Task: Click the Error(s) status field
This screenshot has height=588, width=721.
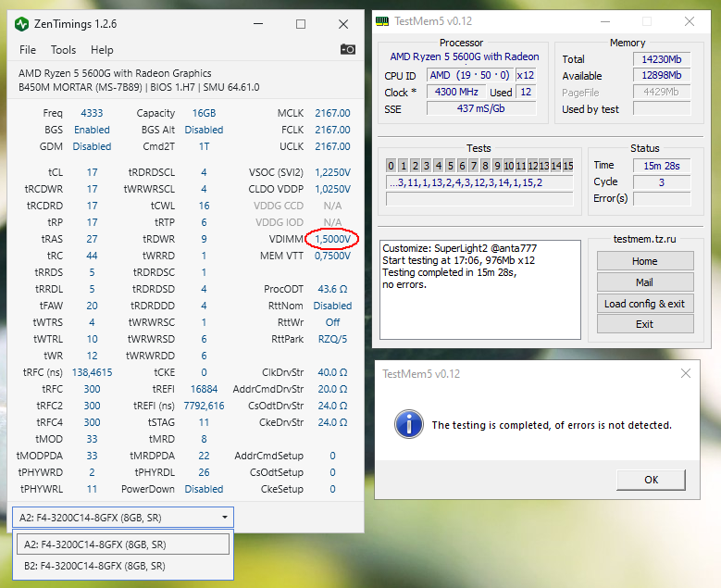Action: pyautogui.click(x=661, y=199)
